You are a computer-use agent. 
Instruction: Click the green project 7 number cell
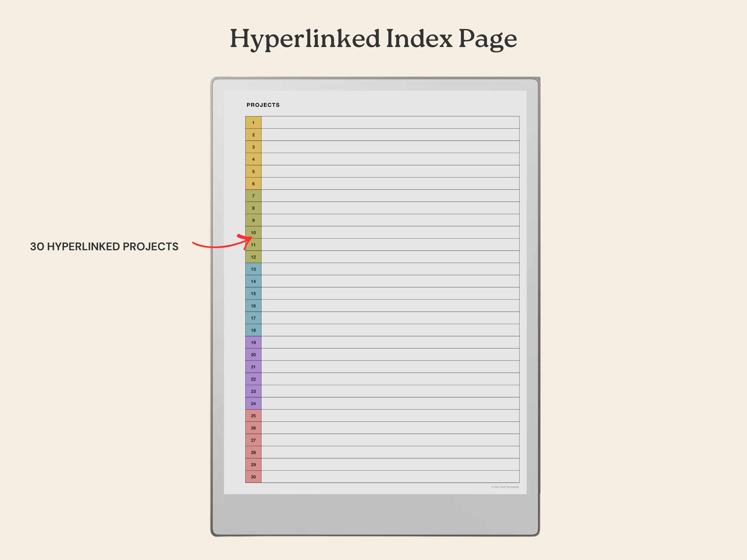253,196
